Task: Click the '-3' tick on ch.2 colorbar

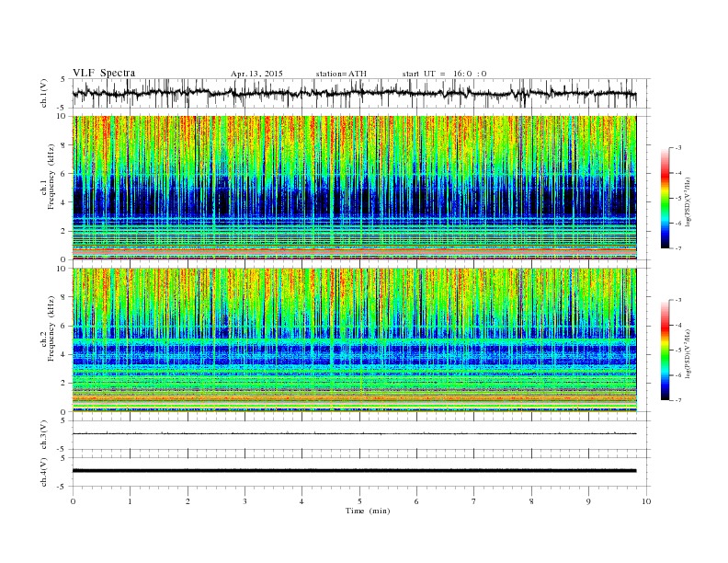Action: click(678, 300)
